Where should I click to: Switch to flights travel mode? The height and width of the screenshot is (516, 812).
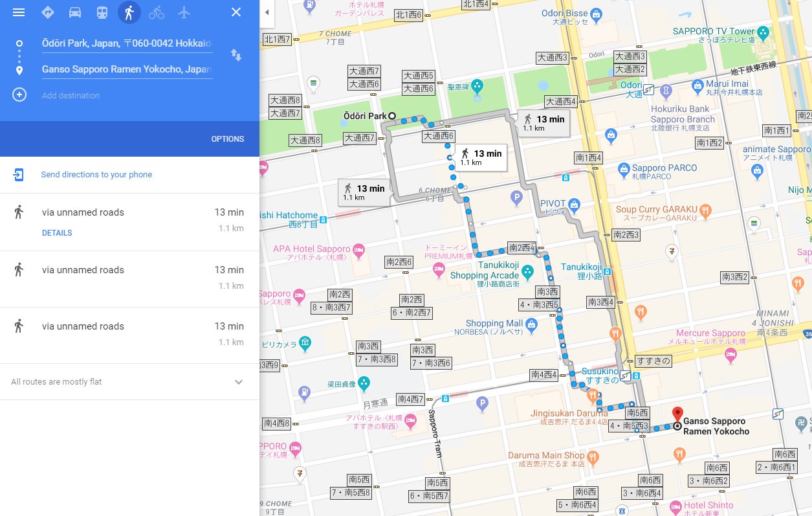pos(184,12)
